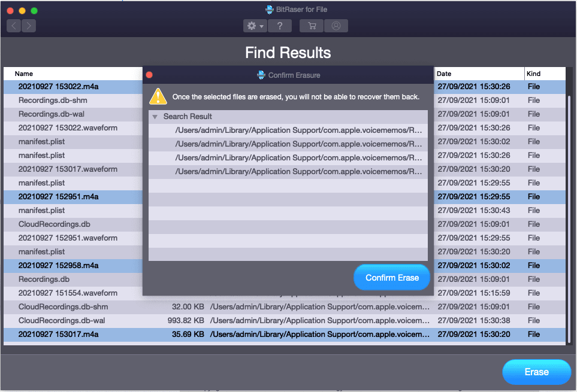The width and height of the screenshot is (577, 392).
Task: Click date 27/09/2021 15:15:59
Action: click(473, 293)
